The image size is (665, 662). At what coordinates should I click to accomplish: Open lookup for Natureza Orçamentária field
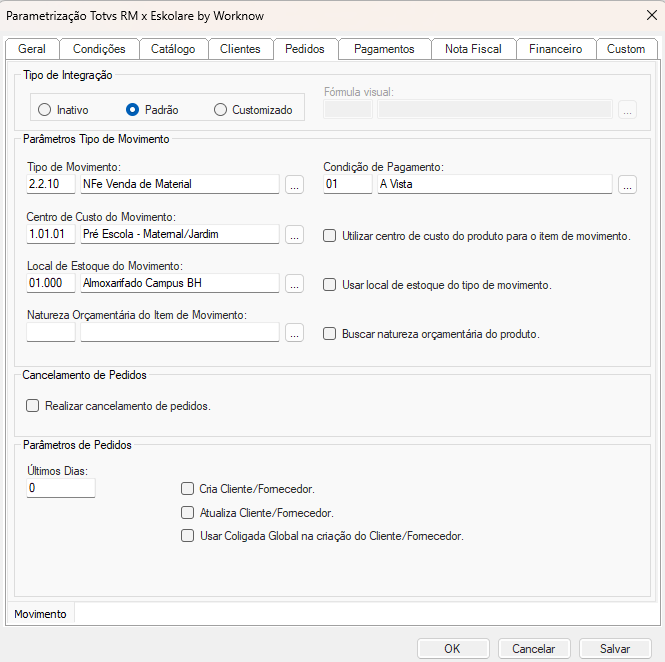point(294,334)
